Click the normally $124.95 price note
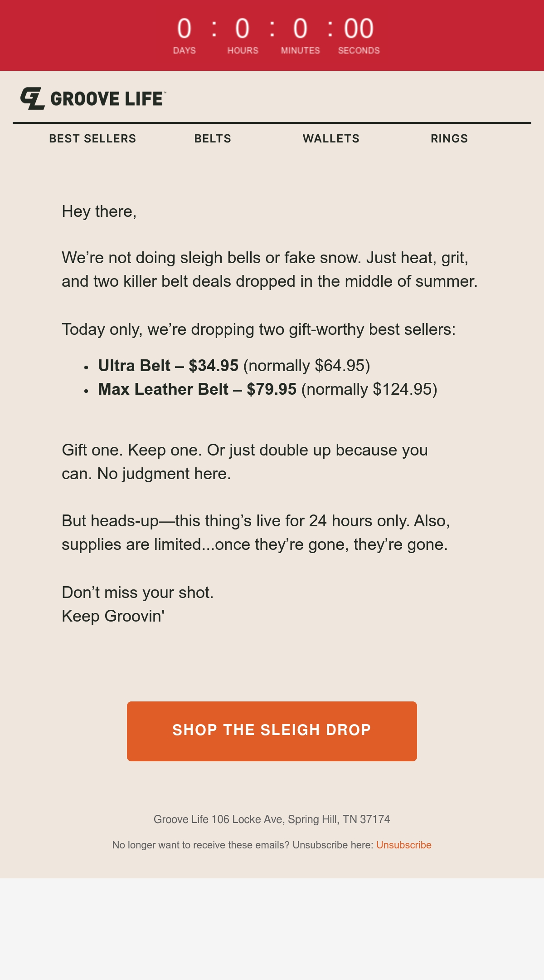 click(369, 389)
